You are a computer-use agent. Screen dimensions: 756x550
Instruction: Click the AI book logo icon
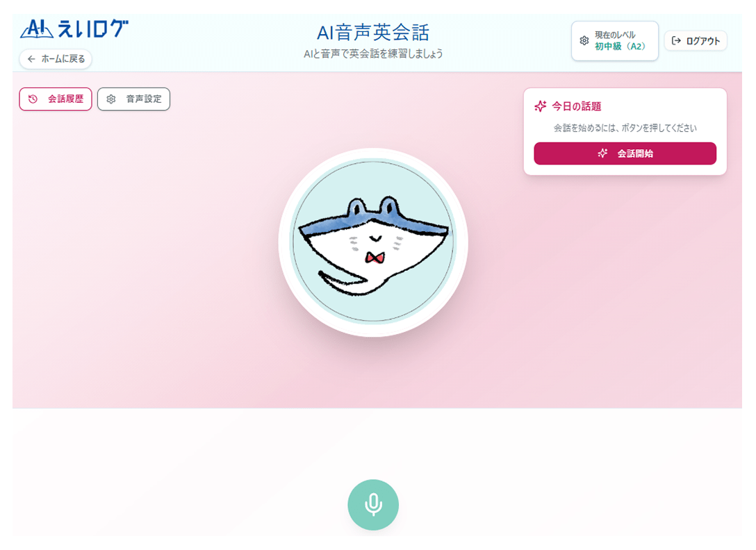[37, 28]
